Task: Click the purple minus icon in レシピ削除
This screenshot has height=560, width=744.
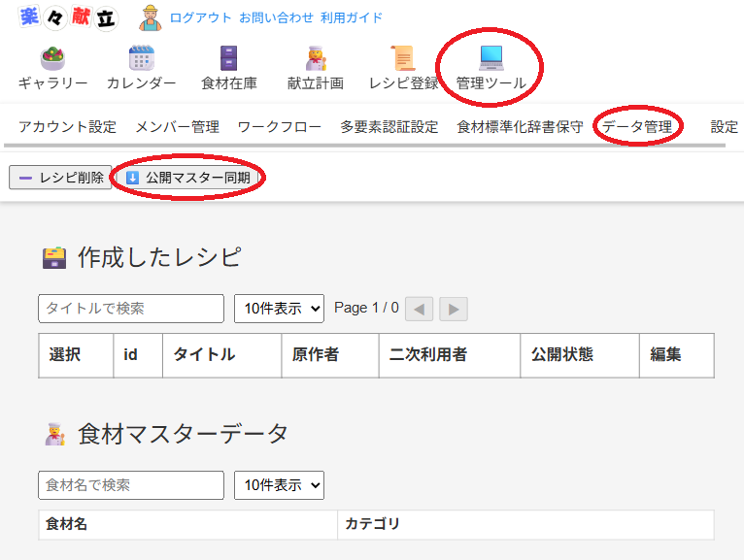Action: pyautogui.click(x=25, y=178)
